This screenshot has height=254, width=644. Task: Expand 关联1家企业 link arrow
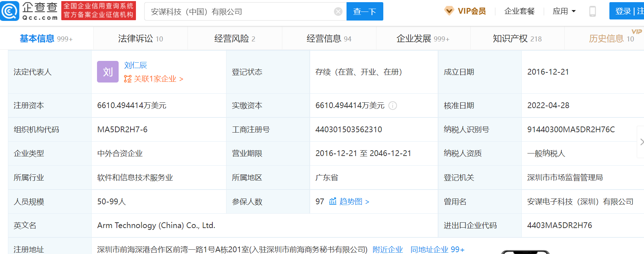[181, 79]
